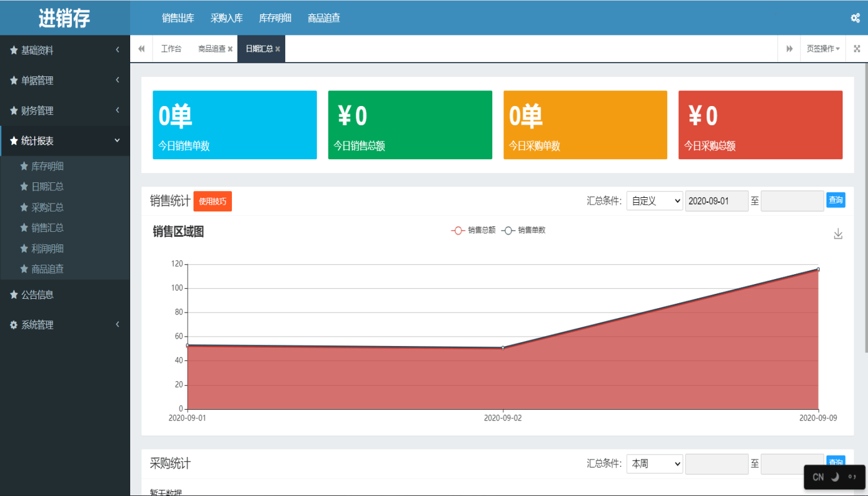This screenshot has width=868, height=496.
Task: Switch to the 工作台 tab
Action: (171, 48)
